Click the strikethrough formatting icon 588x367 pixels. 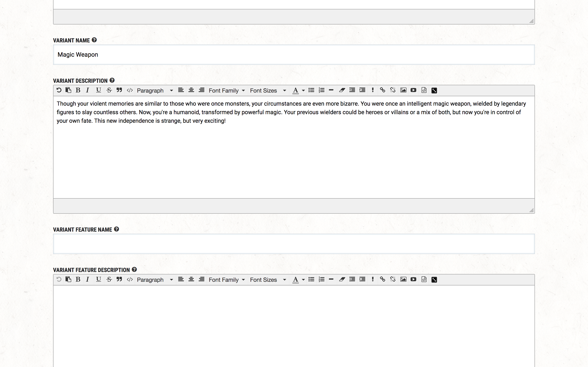109,90
